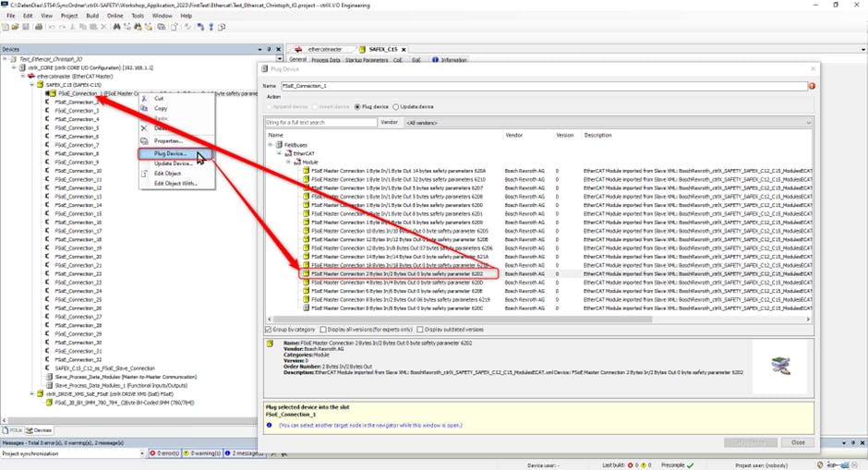Click the device preview image in details
The image size is (868, 470).
(768, 360)
